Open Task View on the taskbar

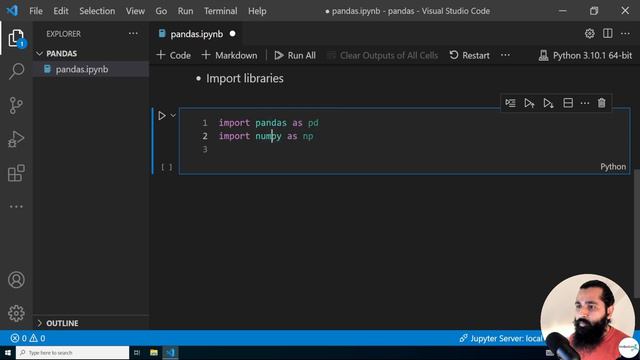coord(137,353)
